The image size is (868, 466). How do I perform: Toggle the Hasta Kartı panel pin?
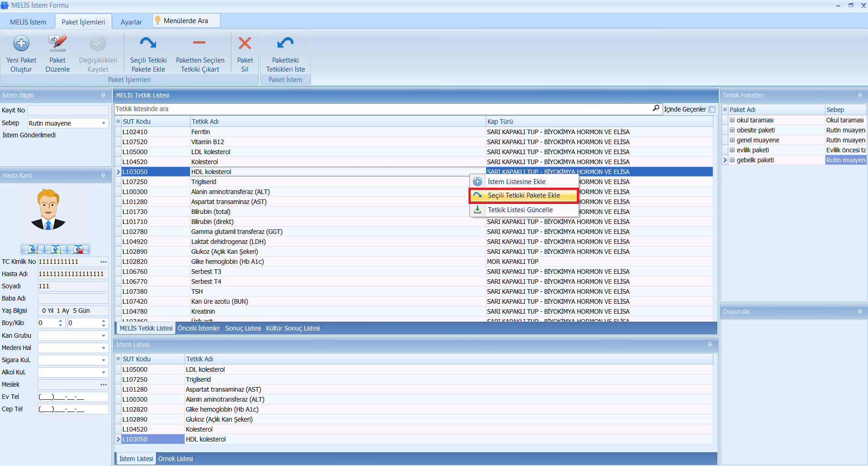(103, 175)
